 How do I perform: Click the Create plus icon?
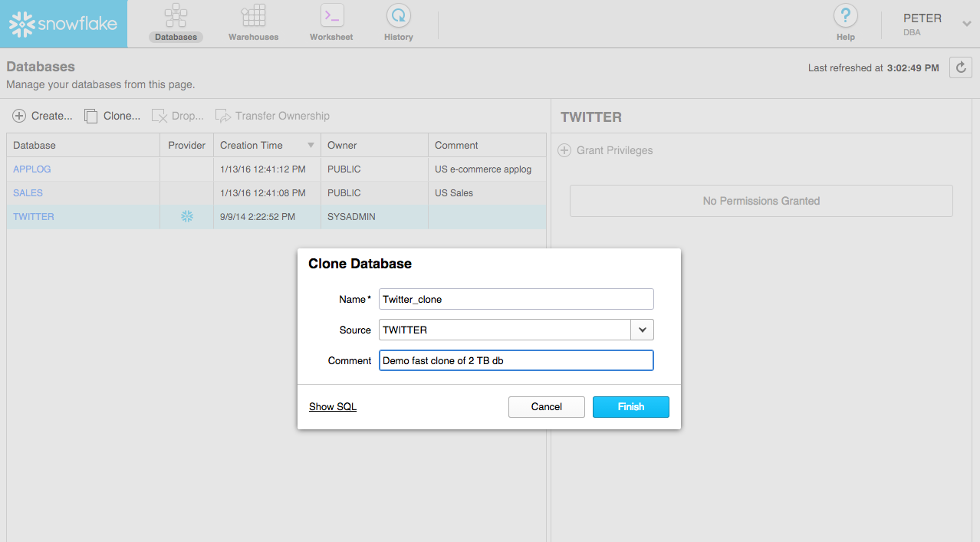pos(19,116)
